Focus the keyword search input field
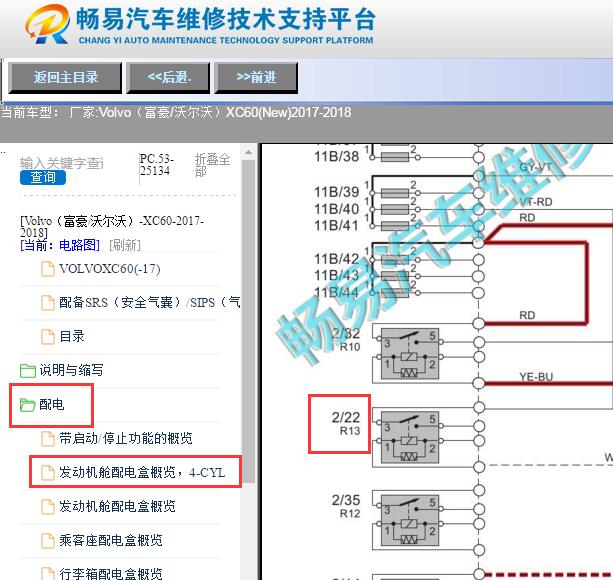Image resolution: width=613 pixels, height=580 pixels. (62, 163)
